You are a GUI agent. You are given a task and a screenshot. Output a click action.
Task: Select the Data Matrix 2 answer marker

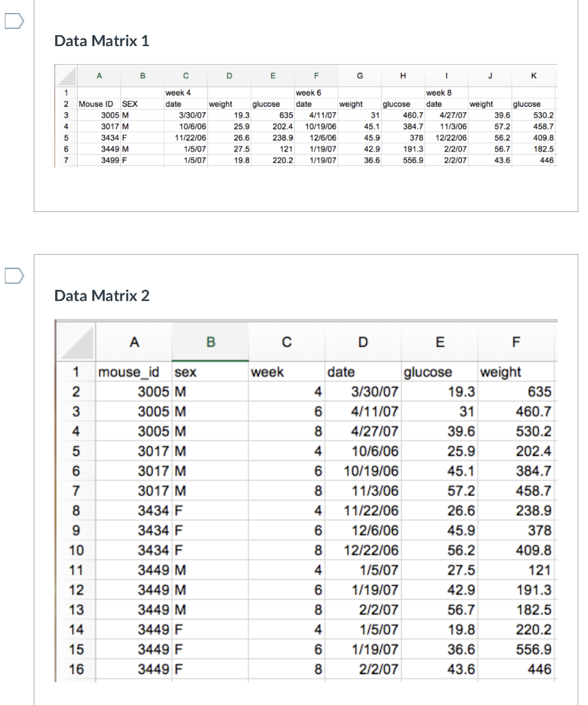14,276
